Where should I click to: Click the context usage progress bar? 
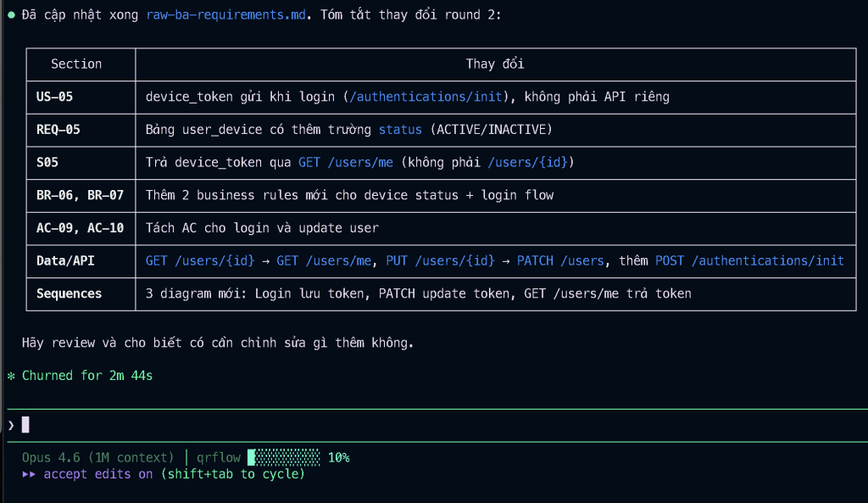pyautogui.click(x=284, y=458)
